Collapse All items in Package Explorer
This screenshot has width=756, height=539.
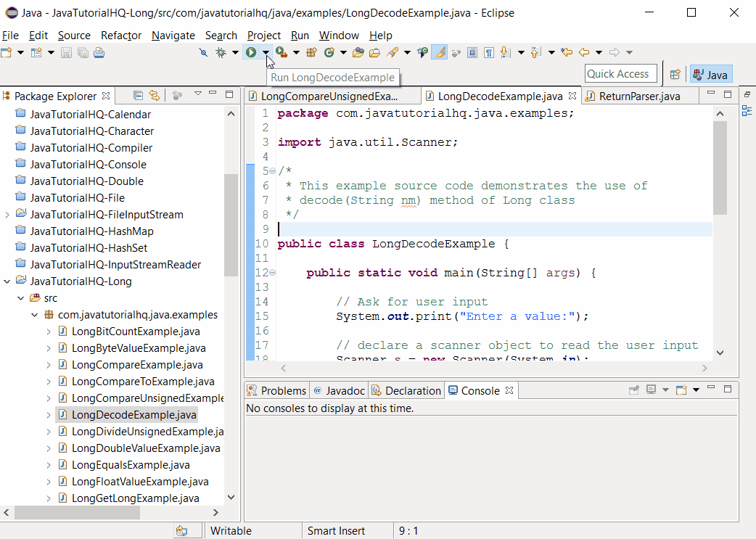[138, 95]
